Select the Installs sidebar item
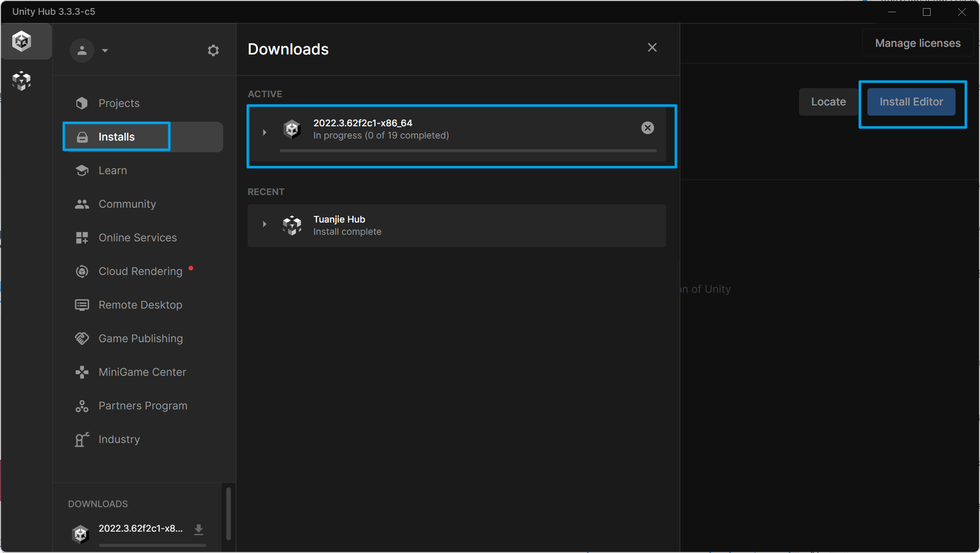Screen dimensions: 980x553 tap(116, 137)
